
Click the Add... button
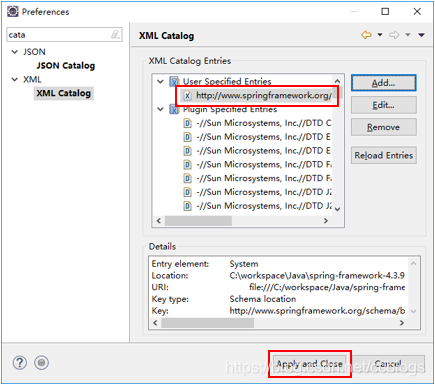(x=383, y=83)
